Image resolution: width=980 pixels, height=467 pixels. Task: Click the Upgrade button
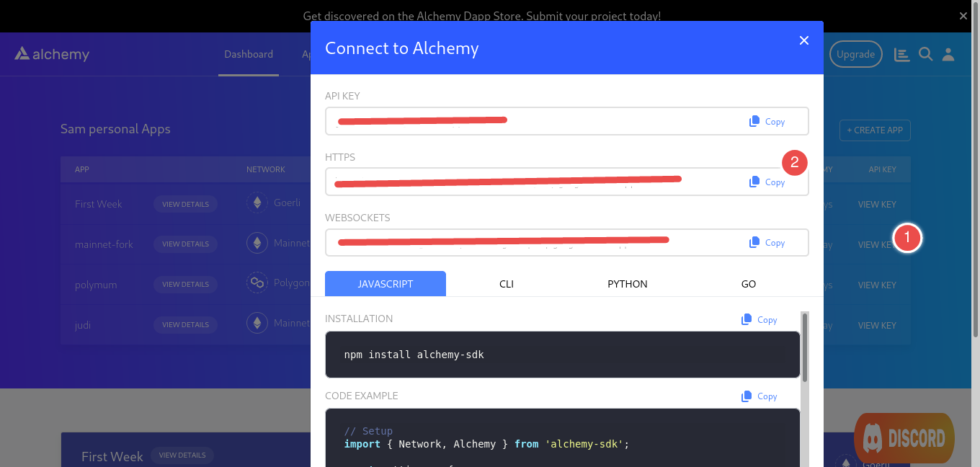[x=855, y=54]
